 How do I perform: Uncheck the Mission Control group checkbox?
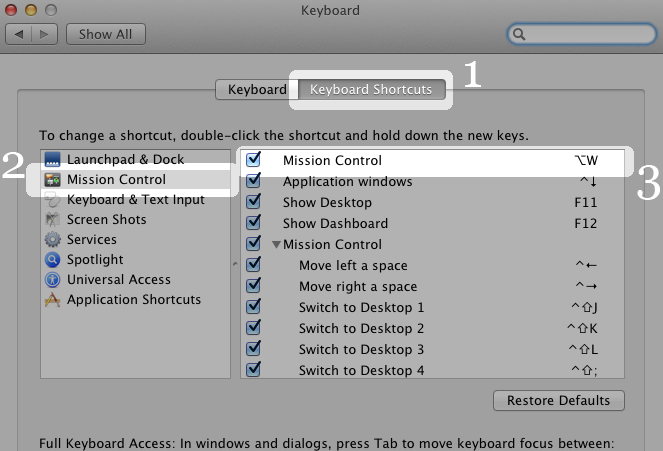click(x=253, y=243)
